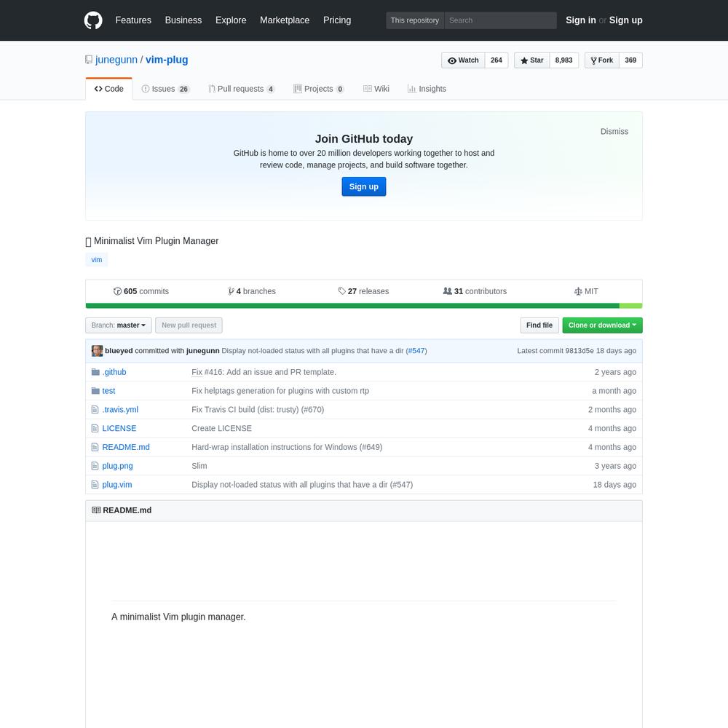Click the Projects board icon
This screenshot has height=728, width=728.
pyautogui.click(x=298, y=89)
